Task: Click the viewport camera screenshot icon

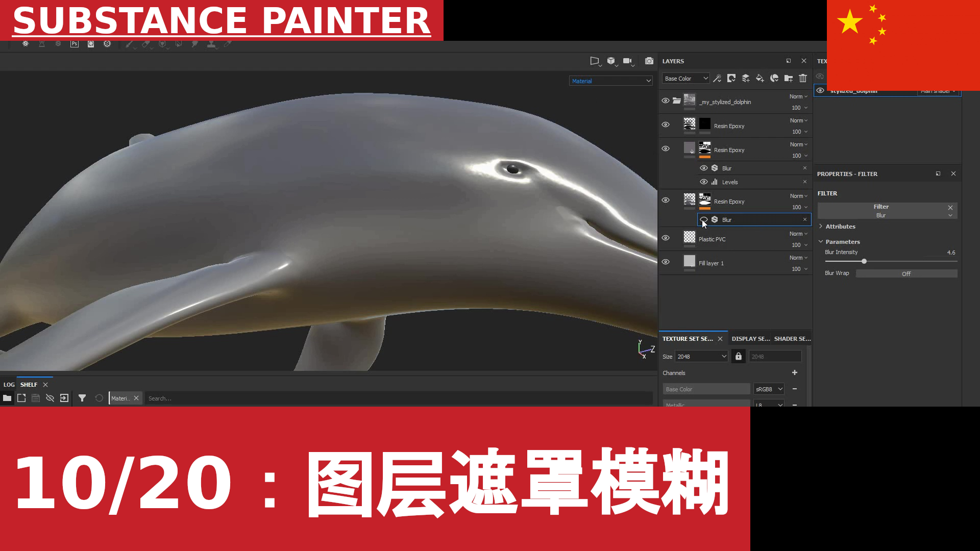Action: [649, 61]
